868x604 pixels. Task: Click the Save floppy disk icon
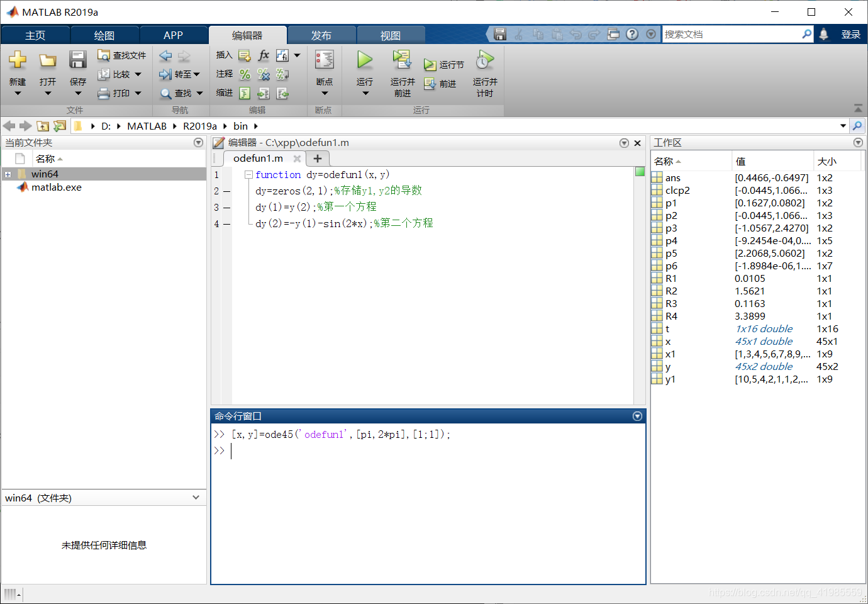(x=78, y=60)
